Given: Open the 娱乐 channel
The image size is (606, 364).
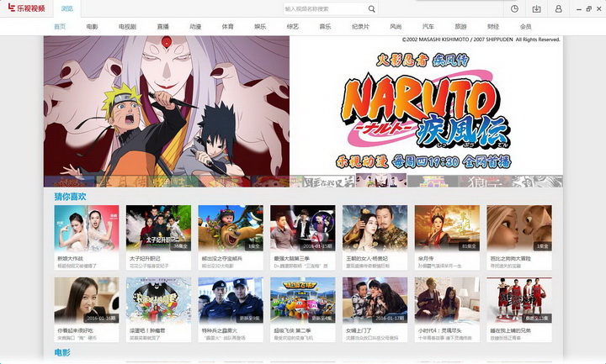Looking at the screenshot, I should (x=260, y=27).
